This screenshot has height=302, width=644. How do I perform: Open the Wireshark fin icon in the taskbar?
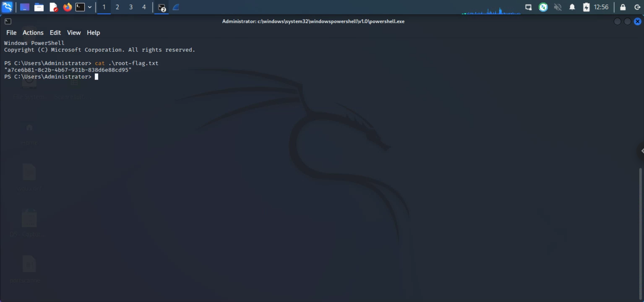pos(176,7)
